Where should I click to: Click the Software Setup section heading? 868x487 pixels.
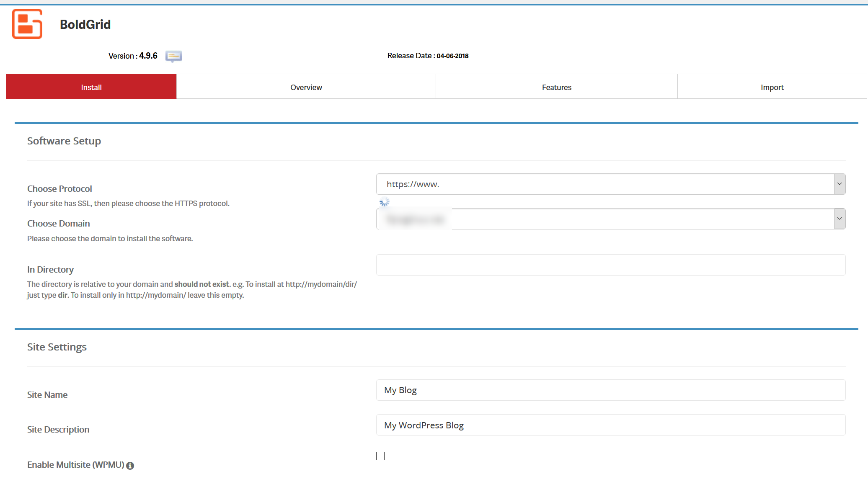pos(64,141)
